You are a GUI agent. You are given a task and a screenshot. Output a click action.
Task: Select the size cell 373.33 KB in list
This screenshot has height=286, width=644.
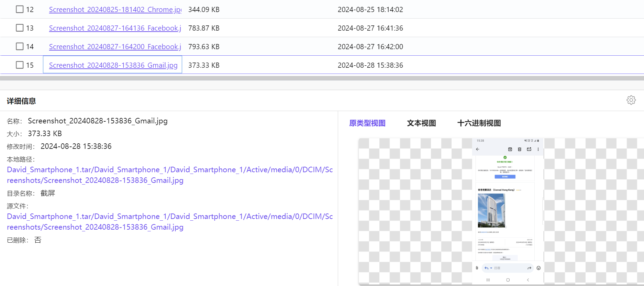(204, 65)
